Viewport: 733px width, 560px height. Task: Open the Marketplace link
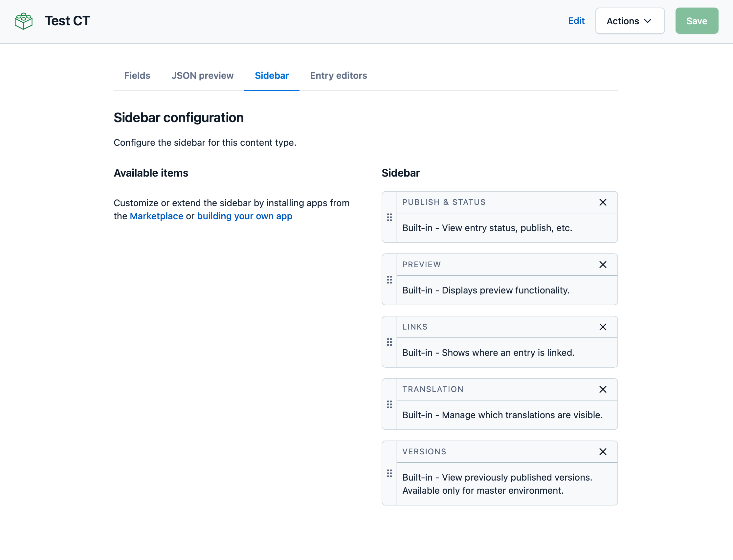(156, 216)
